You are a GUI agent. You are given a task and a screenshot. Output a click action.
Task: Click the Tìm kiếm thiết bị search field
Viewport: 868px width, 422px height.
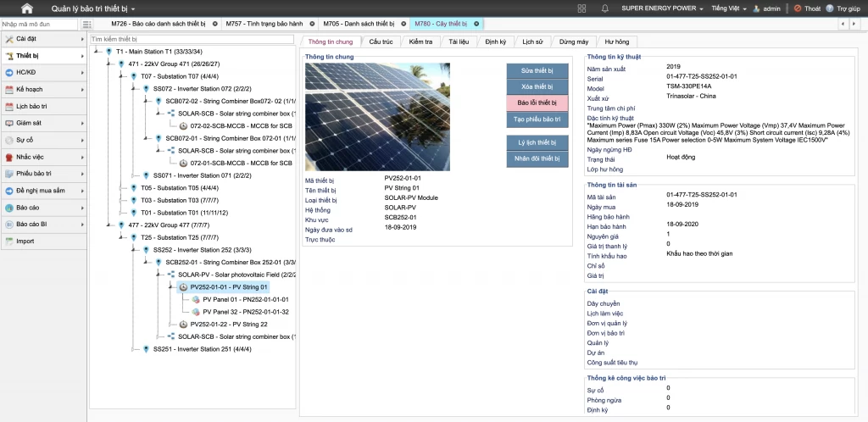pos(192,39)
